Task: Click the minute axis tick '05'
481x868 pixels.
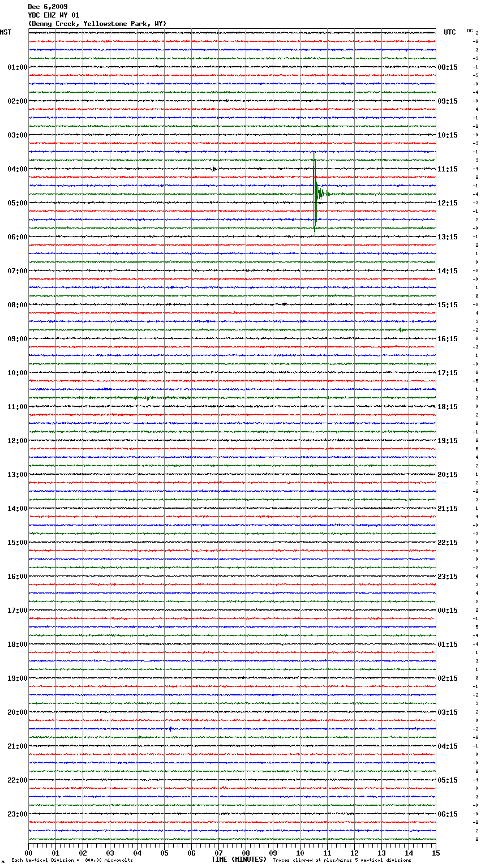Action: click(x=164, y=853)
